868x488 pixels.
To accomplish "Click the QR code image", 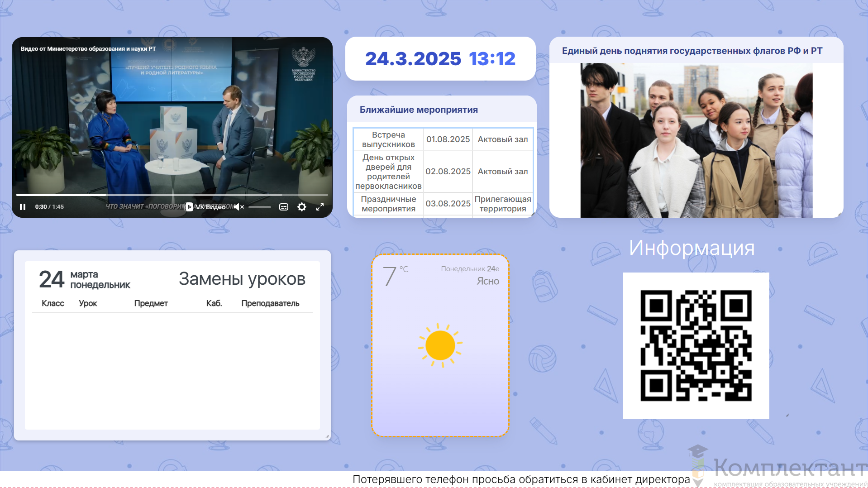I will click(x=696, y=345).
